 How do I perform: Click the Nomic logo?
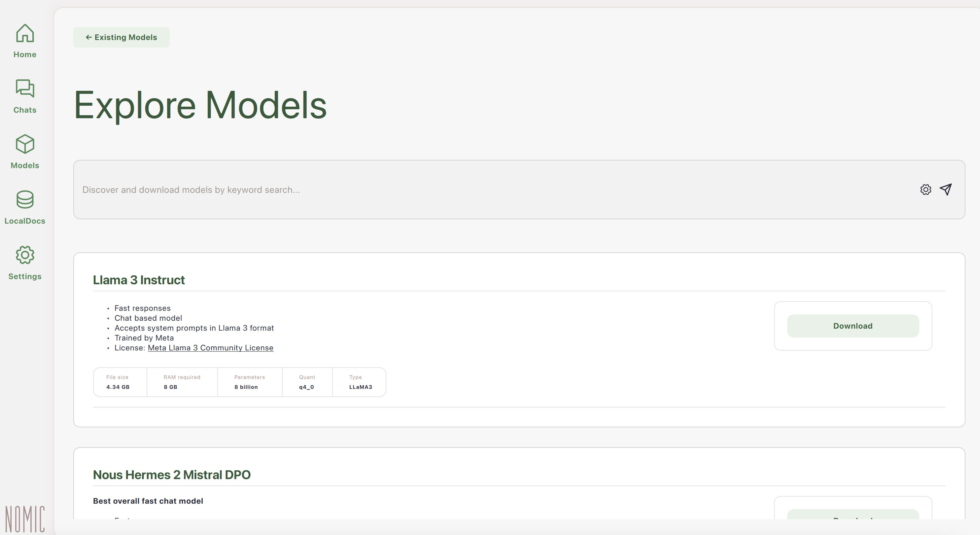[x=25, y=519]
